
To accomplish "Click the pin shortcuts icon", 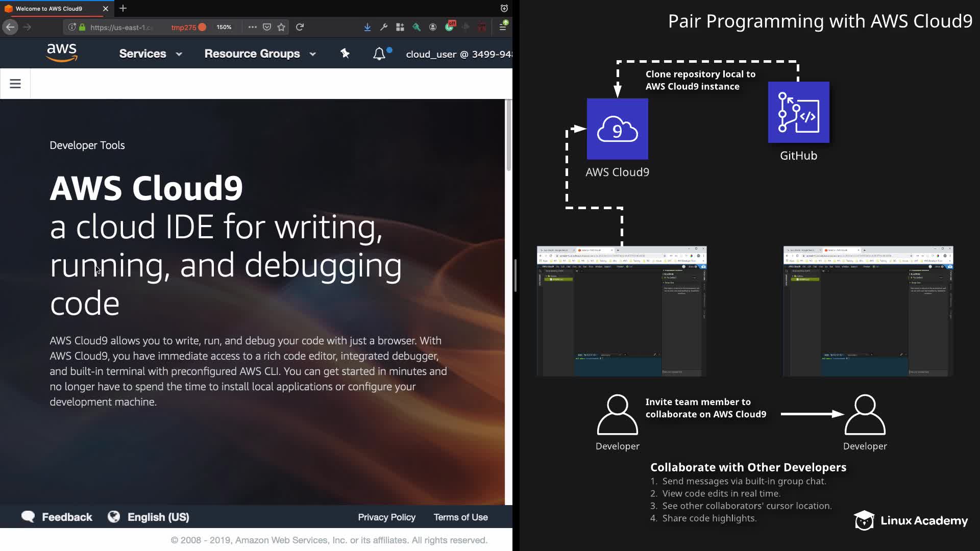I will [345, 54].
